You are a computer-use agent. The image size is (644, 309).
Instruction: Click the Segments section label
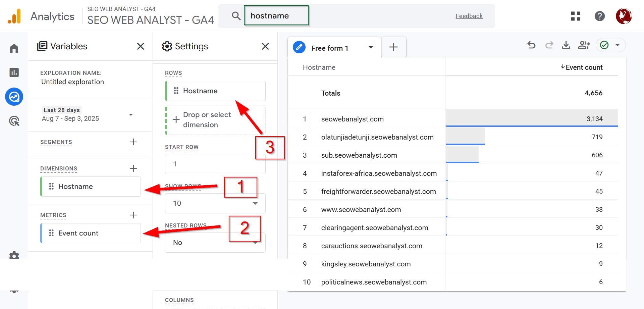point(56,142)
